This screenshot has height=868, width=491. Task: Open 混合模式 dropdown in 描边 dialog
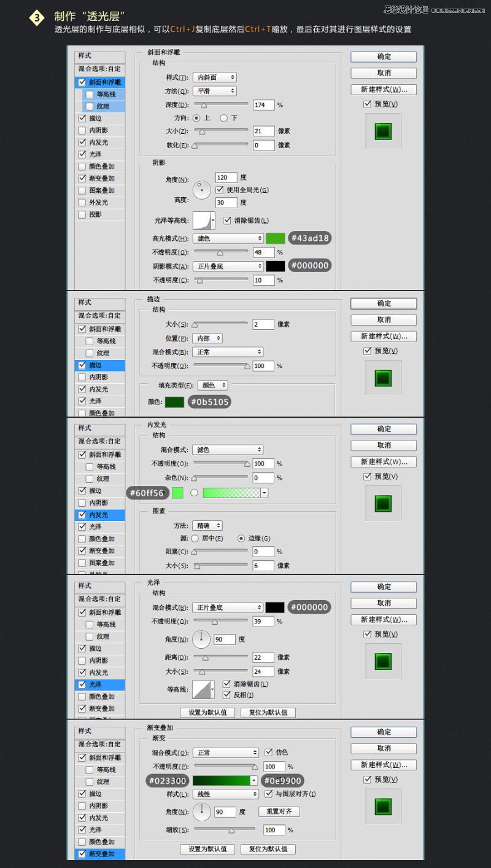point(228,352)
